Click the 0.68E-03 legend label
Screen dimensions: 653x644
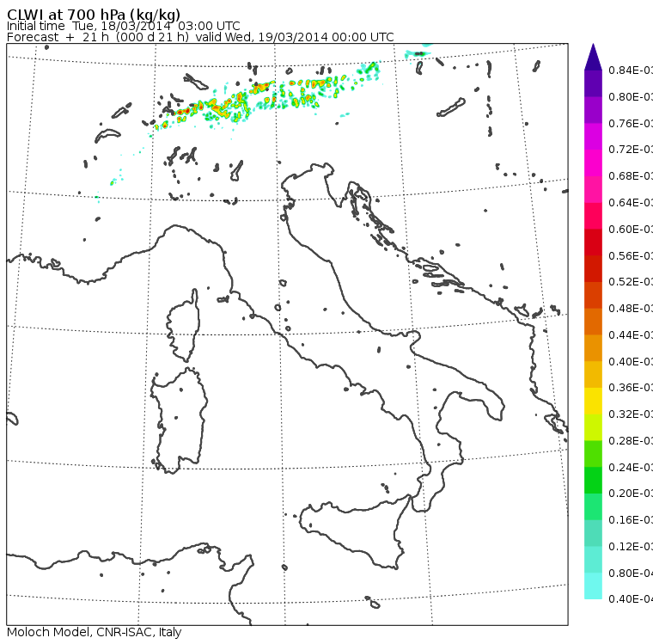631,176
